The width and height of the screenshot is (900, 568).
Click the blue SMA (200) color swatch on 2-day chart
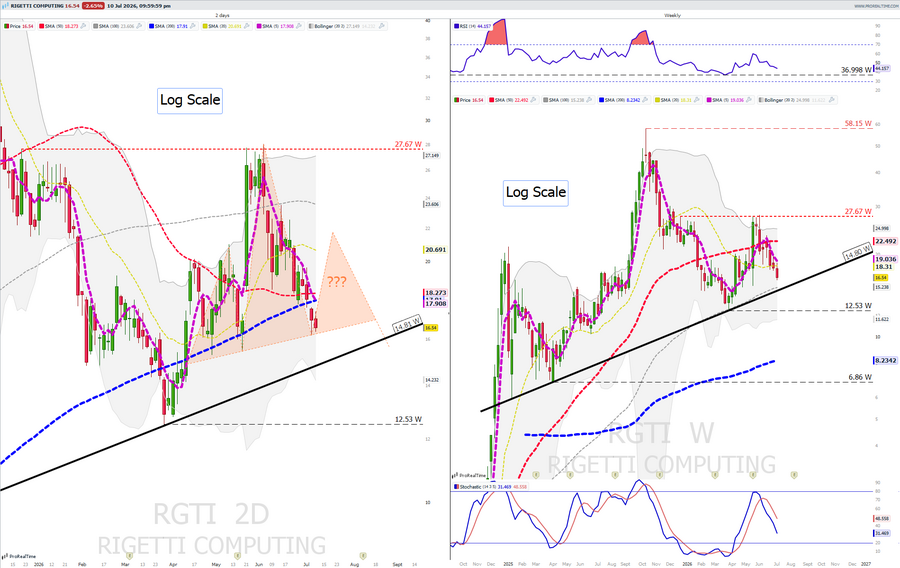click(x=151, y=26)
